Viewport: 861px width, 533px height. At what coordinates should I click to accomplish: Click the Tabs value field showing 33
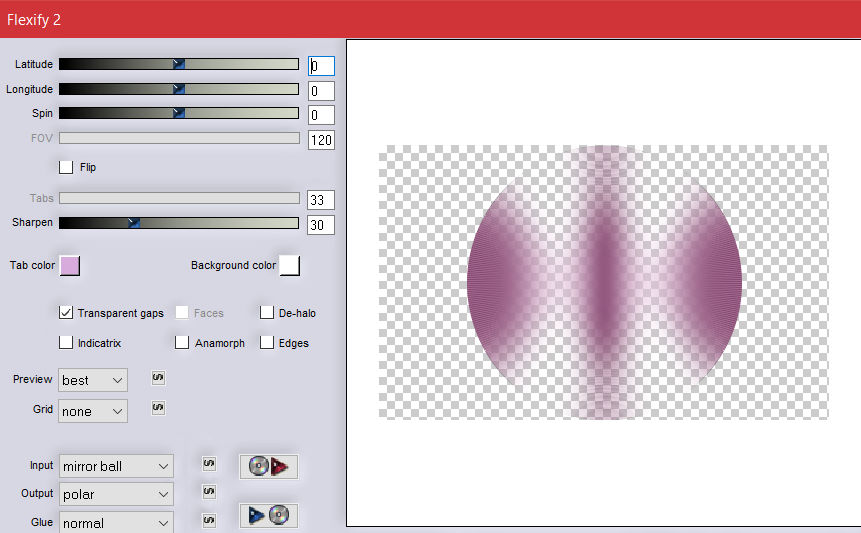(x=321, y=200)
